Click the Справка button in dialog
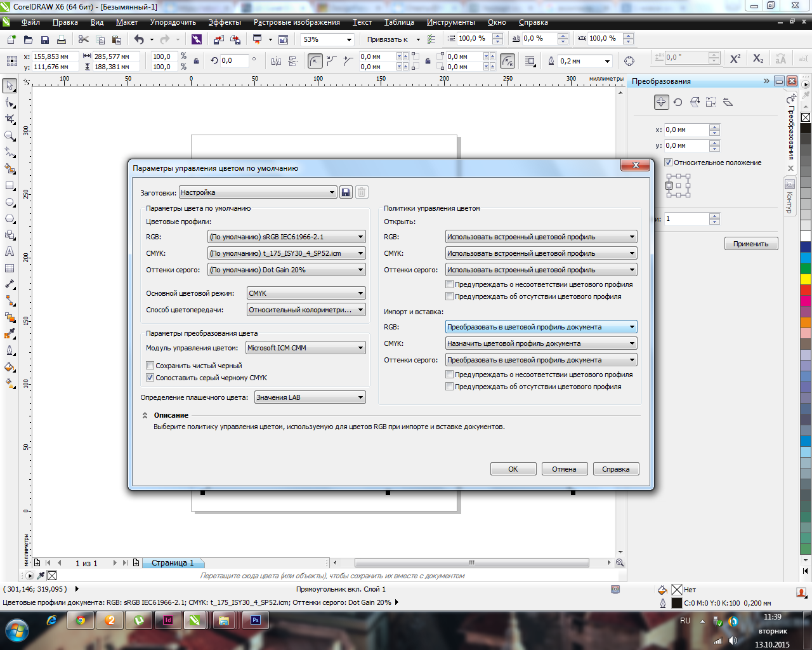Viewport: 812px width, 650px height. click(616, 469)
